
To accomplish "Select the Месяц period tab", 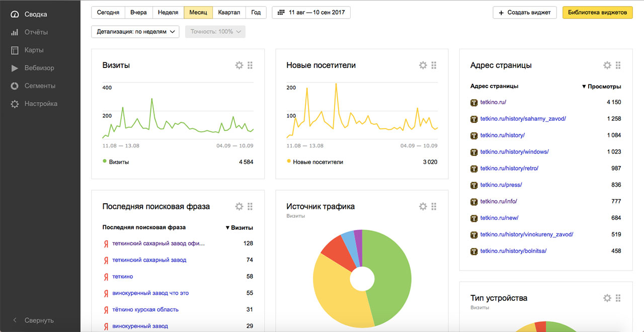I will [x=198, y=12].
